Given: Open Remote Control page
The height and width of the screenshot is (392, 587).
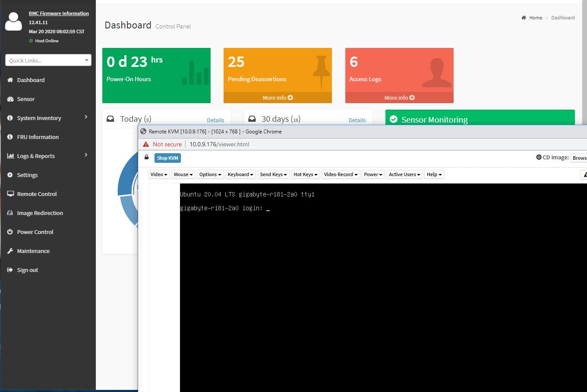Looking at the screenshot, I should [x=37, y=194].
